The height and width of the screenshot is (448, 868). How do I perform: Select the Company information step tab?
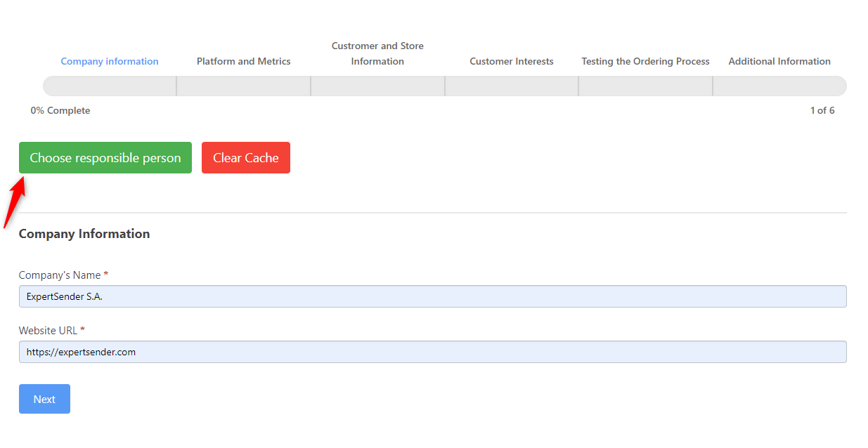click(x=110, y=61)
